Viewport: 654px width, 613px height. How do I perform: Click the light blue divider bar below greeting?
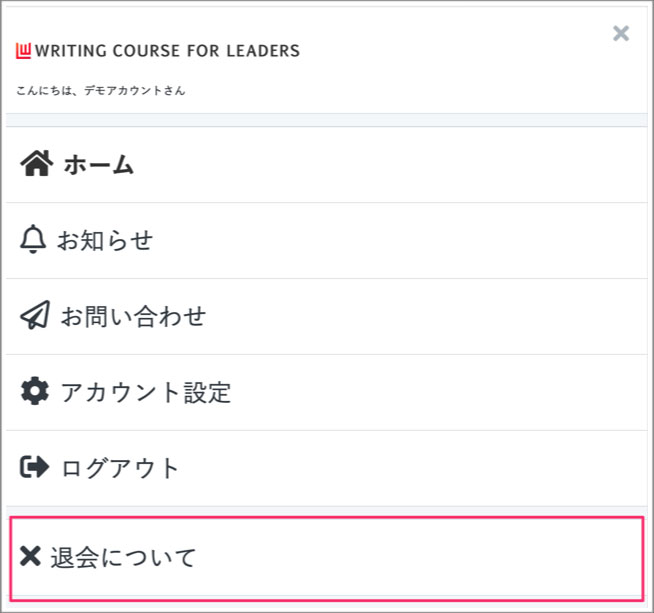point(327,120)
